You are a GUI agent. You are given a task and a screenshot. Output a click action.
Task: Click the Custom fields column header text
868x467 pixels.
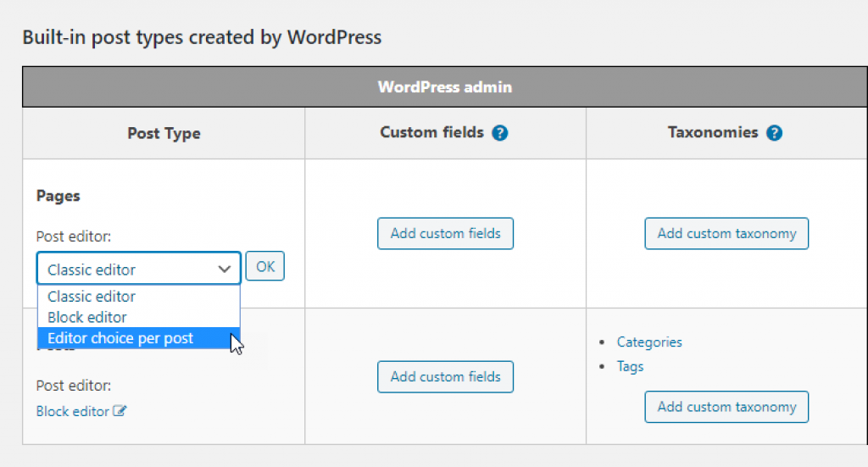(431, 132)
